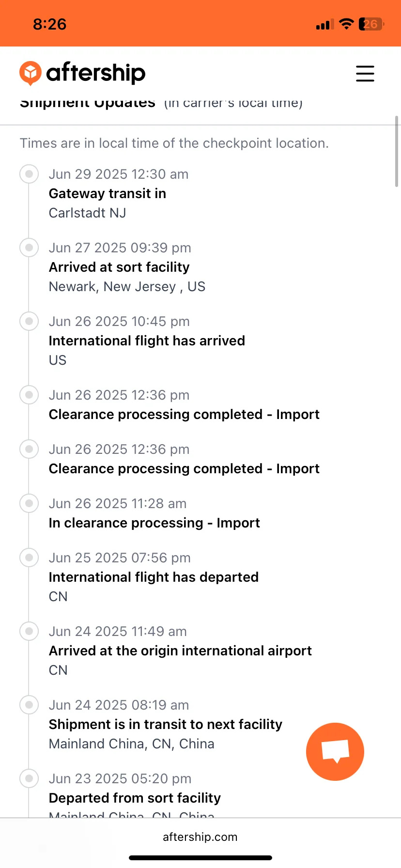Viewport: 401px width, 868px height.
Task: Click the Departed from sort facility marker
Action: coord(29,778)
